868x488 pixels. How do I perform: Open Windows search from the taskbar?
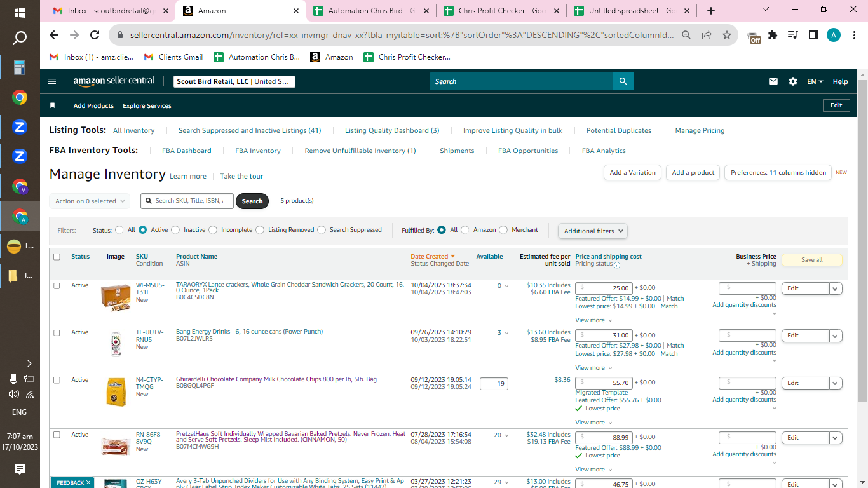pos(20,38)
